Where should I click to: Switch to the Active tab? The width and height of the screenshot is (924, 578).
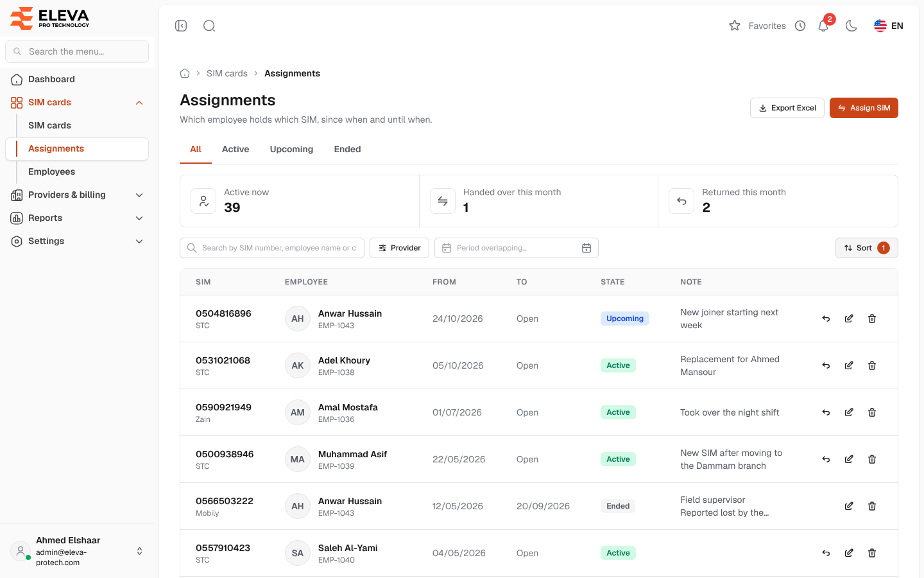[235, 149]
